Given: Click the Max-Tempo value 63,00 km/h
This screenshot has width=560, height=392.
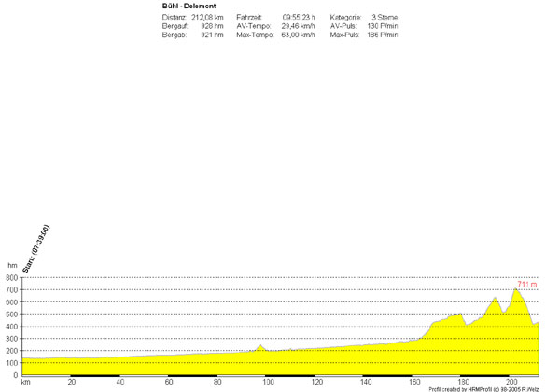Looking at the screenshot, I should click(297, 35).
